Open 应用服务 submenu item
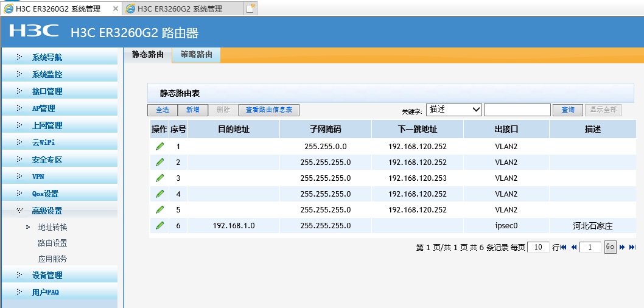The image size is (644, 308). pos(52,259)
